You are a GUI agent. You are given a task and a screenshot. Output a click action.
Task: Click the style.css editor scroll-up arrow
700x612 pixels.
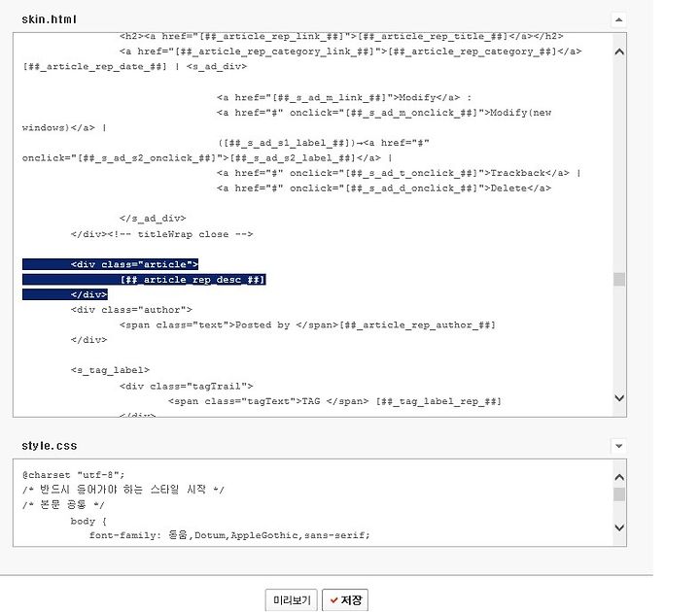coord(619,477)
